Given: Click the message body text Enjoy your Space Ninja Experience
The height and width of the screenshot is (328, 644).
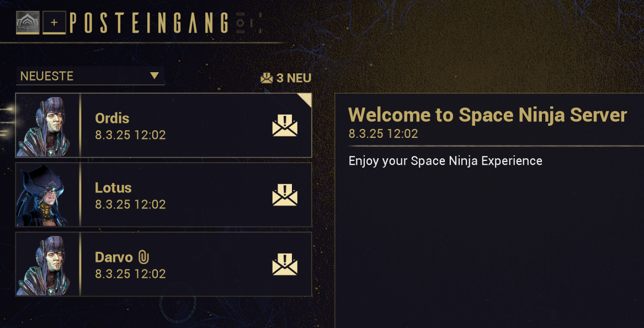Looking at the screenshot, I should (x=445, y=161).
